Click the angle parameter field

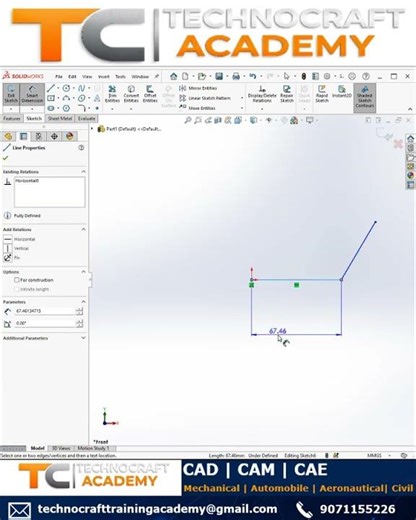44,323
